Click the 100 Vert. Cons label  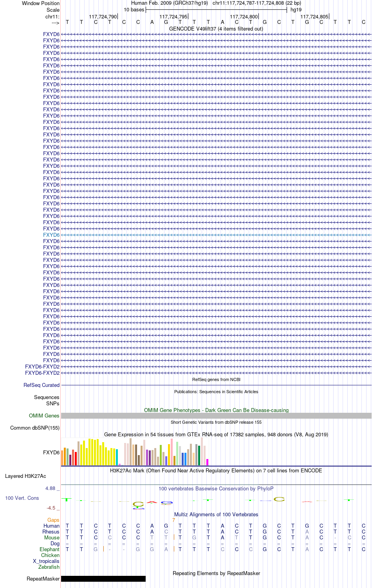(x=22, y=498)
